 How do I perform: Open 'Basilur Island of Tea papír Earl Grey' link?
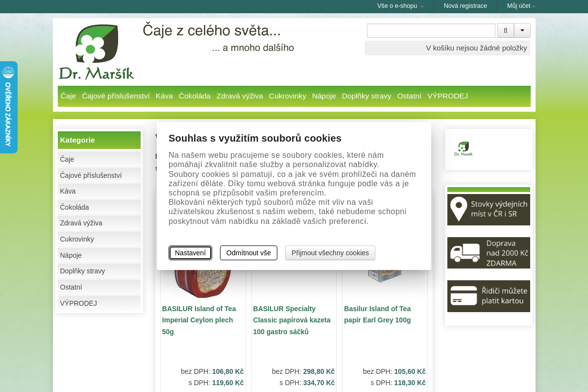(x=377, y=315)
